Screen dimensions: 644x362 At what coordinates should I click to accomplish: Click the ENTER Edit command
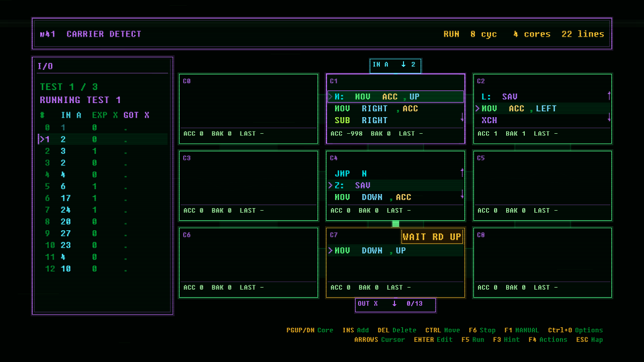(433, 339)
